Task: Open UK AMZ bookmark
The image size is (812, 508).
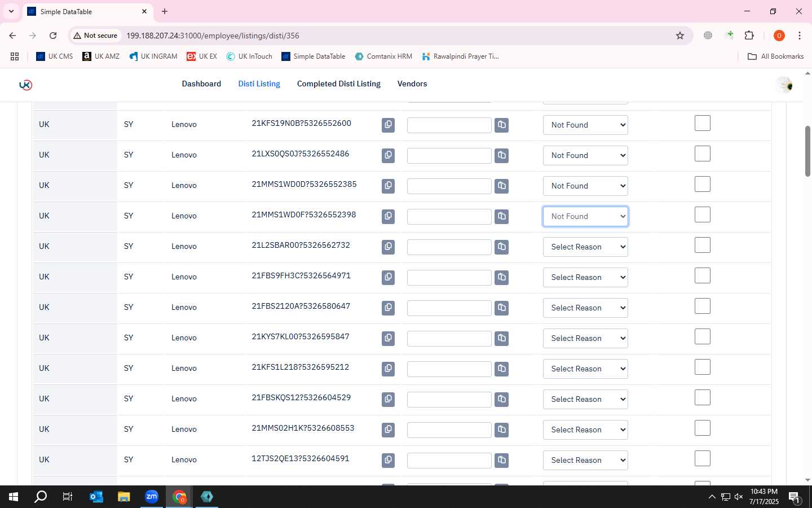Action: (101, 56)
